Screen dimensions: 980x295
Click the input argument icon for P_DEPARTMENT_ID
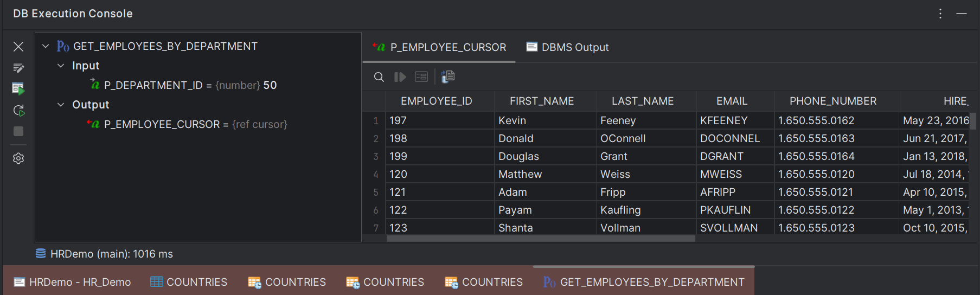[95, 84]
